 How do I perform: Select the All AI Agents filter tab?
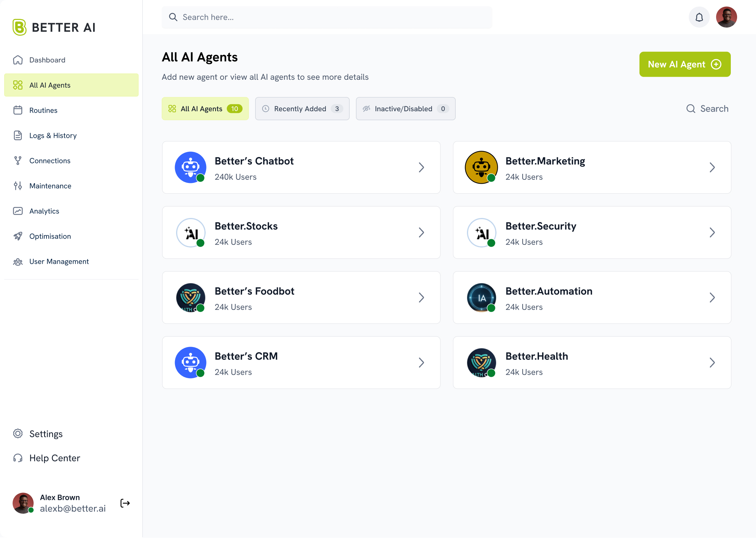[205, 109]
